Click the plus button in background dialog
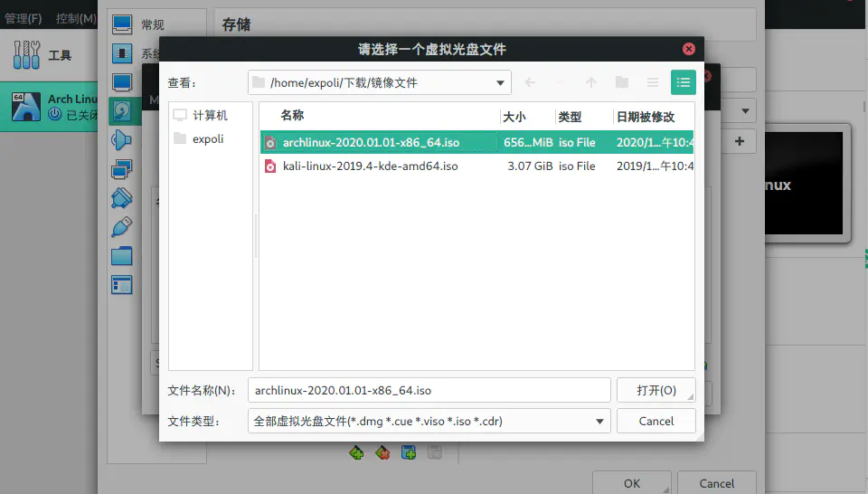Viewport: 868px width, 494px height. [x=740, y=141]
